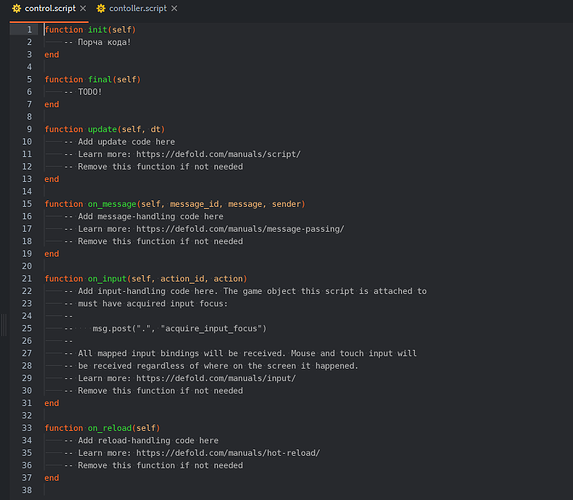This screenshot has height=500, width=573.
Task: Click the 'end' keyword on line 19
Action: (x=52, y=254)
